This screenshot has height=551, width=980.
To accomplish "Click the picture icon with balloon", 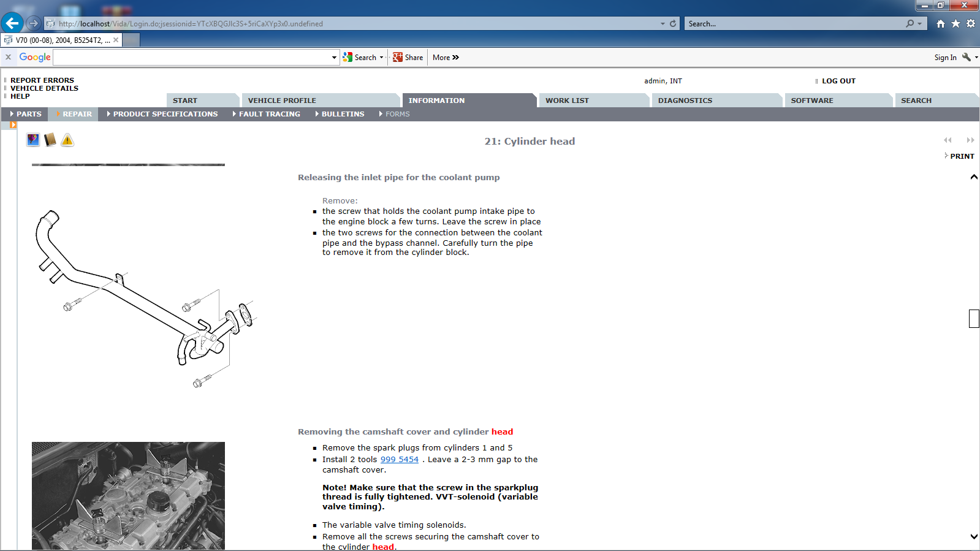I will tap(33, 140).
